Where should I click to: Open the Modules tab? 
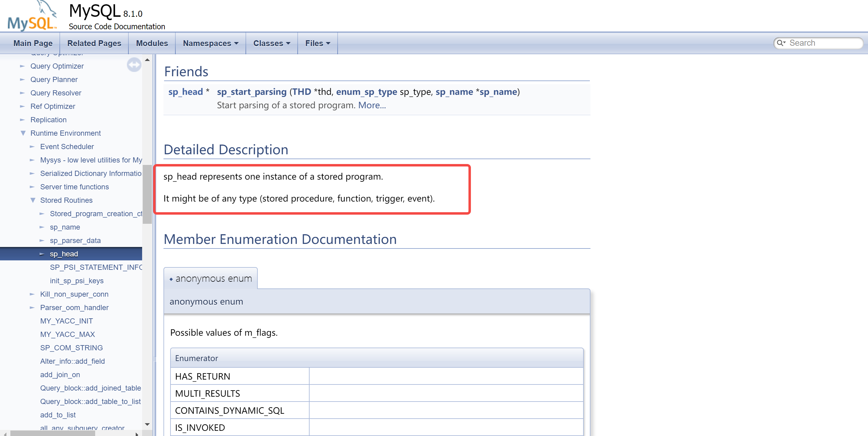pos(152,44)
